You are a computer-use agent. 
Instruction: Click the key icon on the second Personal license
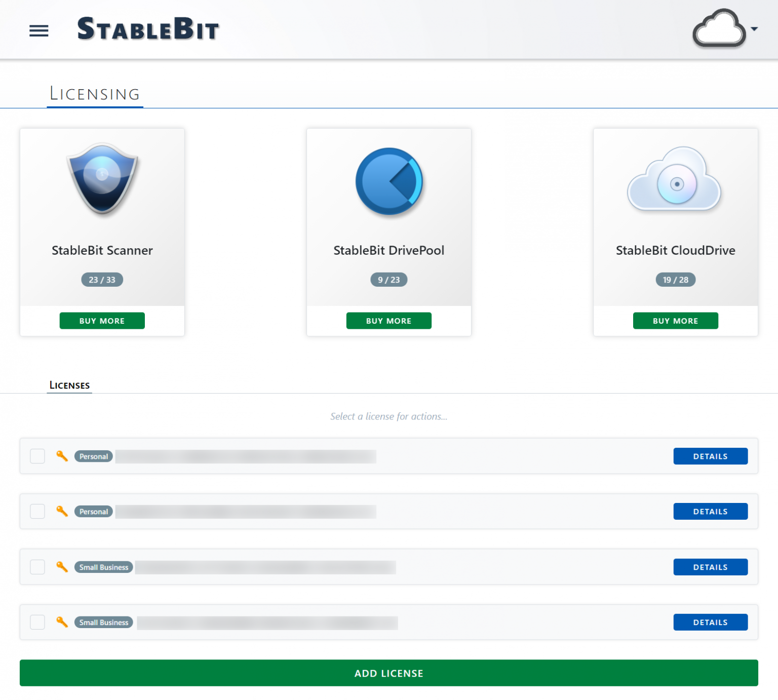62,512
